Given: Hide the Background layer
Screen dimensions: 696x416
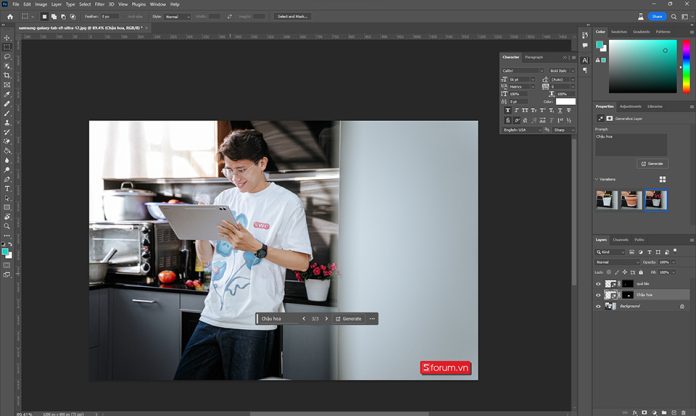Looking at the screenshot, I should [x=599, y=307].
